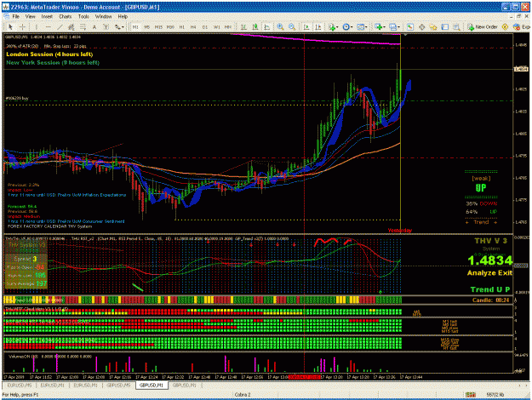This screenshot has height=400, width=532.
Task: Choose the Text (A) tool
Action: coord(94,27)
